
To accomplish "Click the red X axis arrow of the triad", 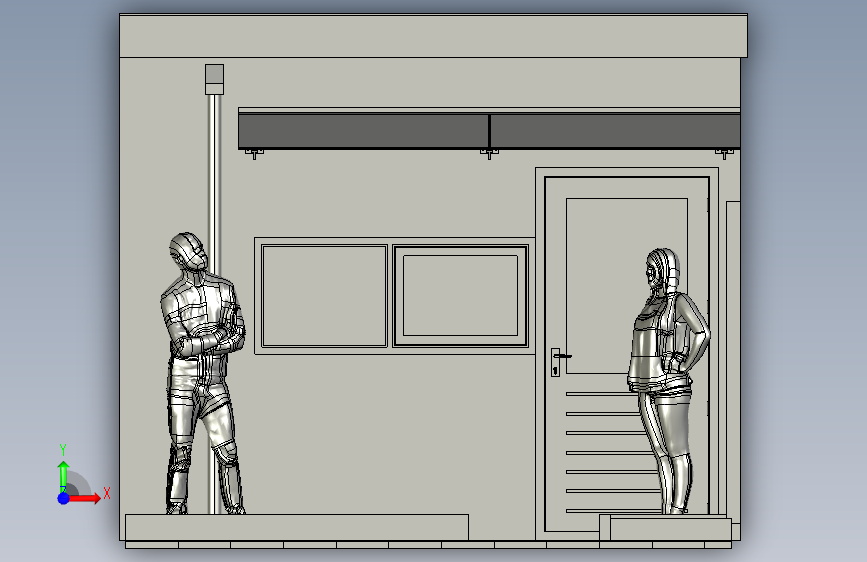I will pyautogui.click(x=84, y=498).
